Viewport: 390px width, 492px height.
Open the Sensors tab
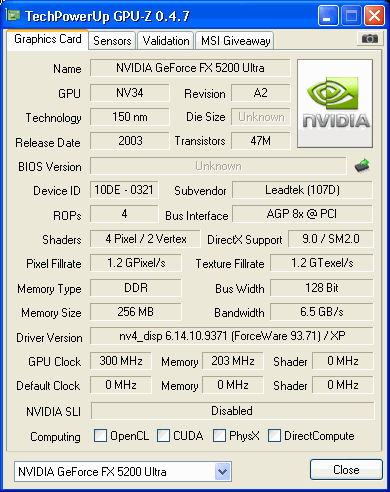[x=112, y=41]
